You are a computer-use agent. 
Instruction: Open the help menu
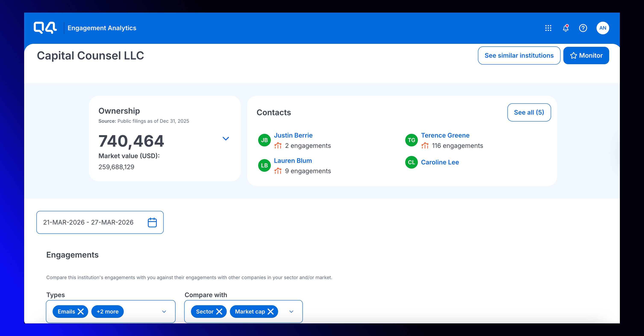click(x=583, y=28)
